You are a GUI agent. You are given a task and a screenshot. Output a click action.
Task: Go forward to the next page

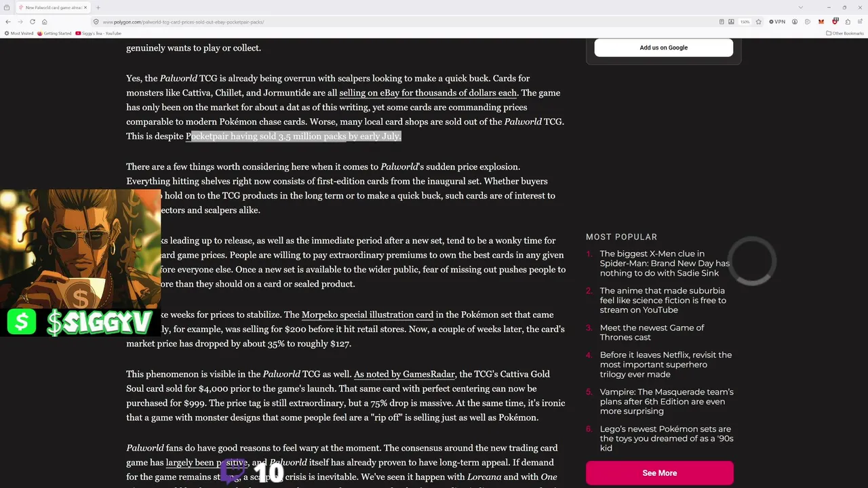click(20, 22)
